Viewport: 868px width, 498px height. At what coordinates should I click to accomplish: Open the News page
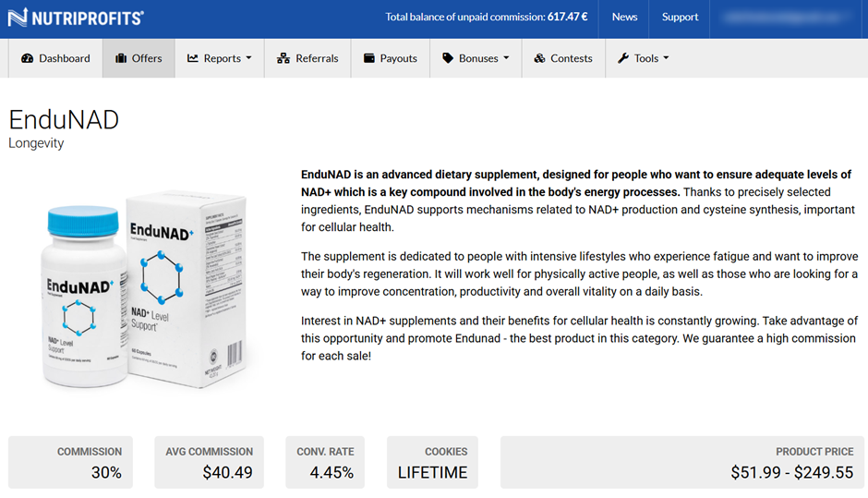[624, 17]
